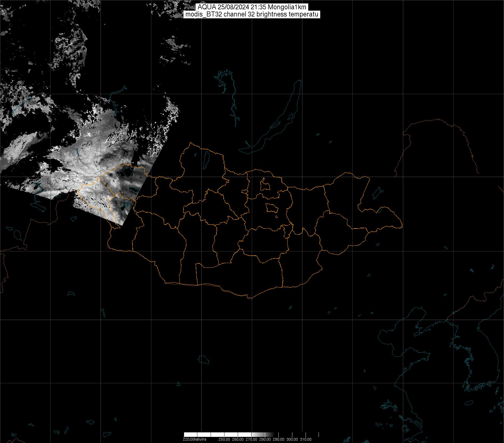The image size is (504, 443).
Task: Click the "310.00" colorbar label
Action: pyautogui.click(x=306, y=439)
